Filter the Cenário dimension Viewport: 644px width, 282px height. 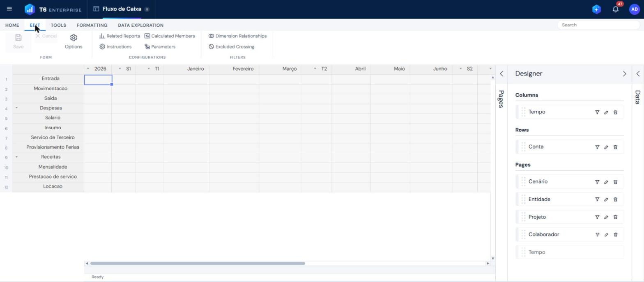click(597, 182)
